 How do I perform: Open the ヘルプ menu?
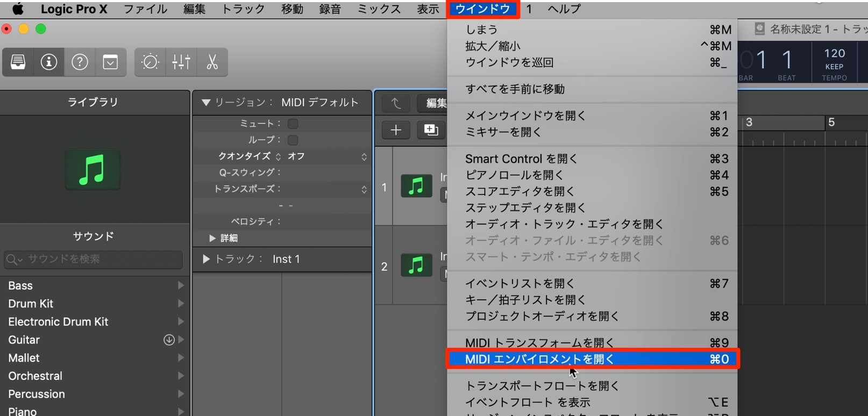[x=564, y=9]
